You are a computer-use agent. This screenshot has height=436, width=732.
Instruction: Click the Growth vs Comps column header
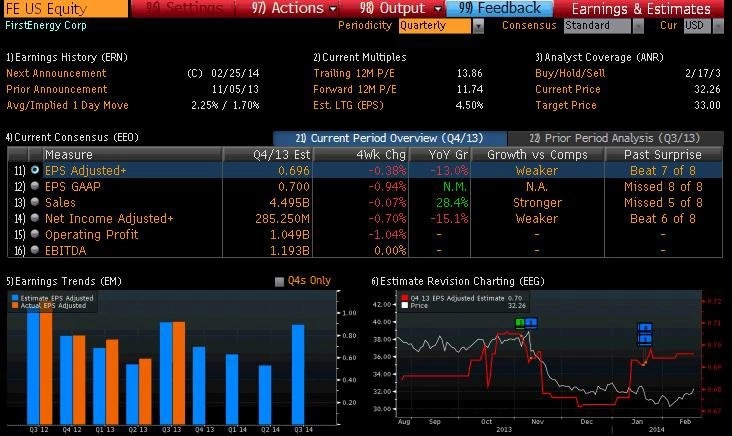coord(537,155)
